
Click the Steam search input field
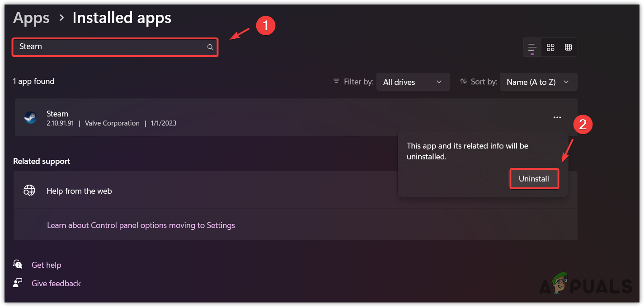(108, 47)
